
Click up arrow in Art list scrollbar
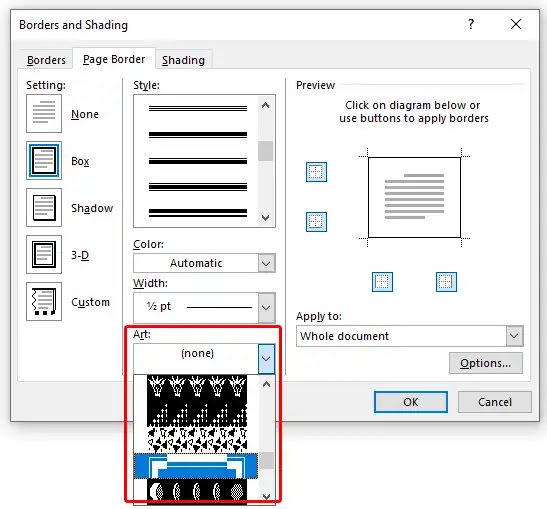tap(267, 384)
